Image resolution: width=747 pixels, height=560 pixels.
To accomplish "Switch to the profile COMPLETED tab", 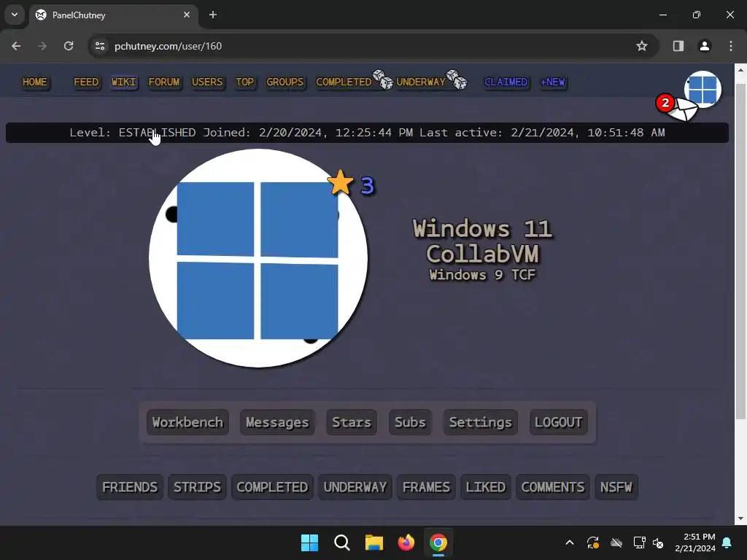I will pyautogui.click(x=273, y=487).
